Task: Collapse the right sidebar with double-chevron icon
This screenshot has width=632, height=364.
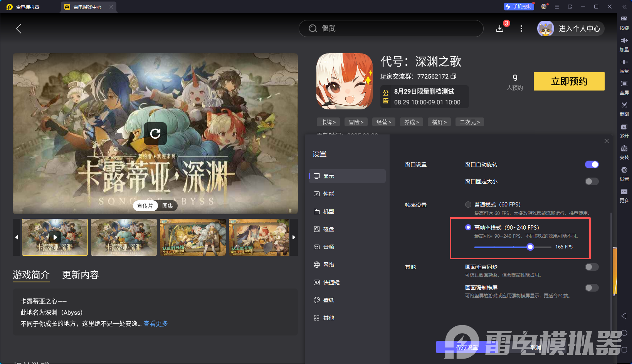Action: (624, 7)
